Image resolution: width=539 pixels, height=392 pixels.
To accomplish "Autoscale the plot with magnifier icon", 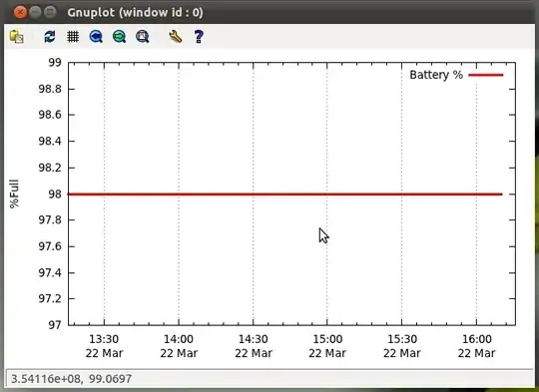I will coord(143,37).
